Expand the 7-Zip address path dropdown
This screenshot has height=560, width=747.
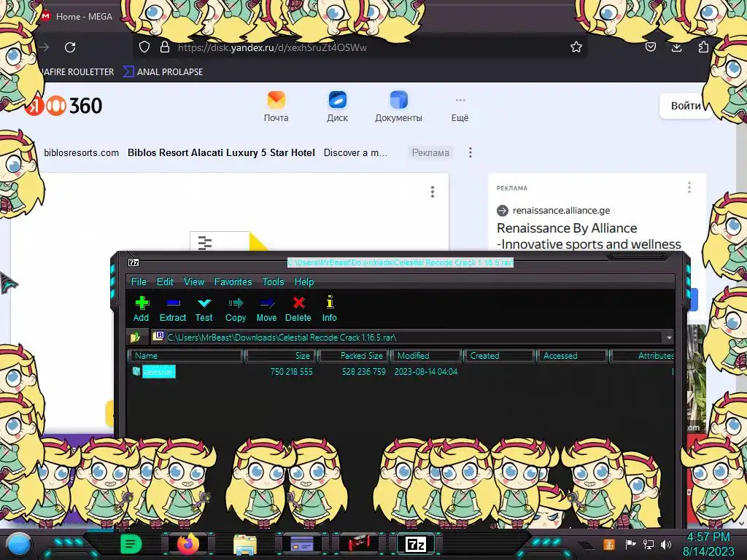click(x=669, y=337)
